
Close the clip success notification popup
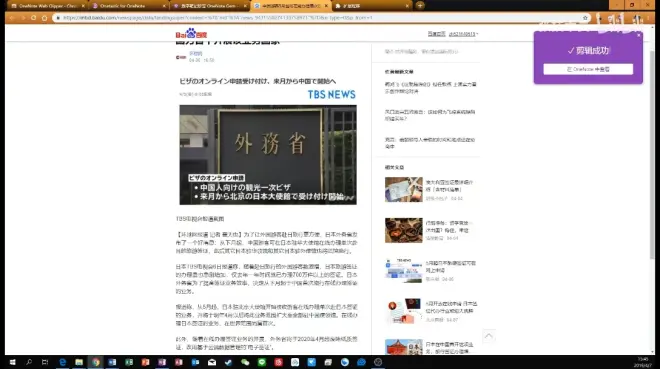[x=639, y=35]
